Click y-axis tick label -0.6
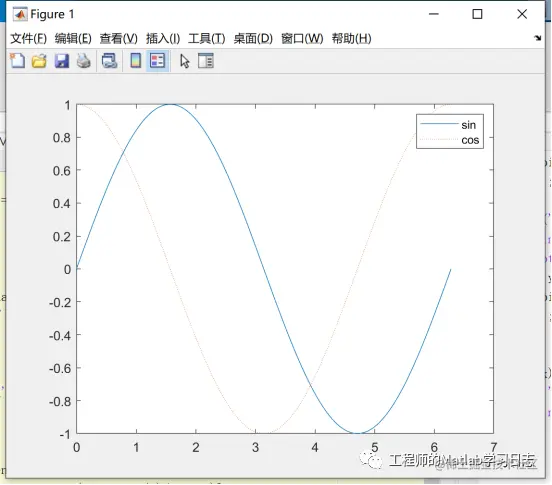Image resolution: width=552 pixels, height=485 pixels. pyautogui.click(x=60, y=369)
